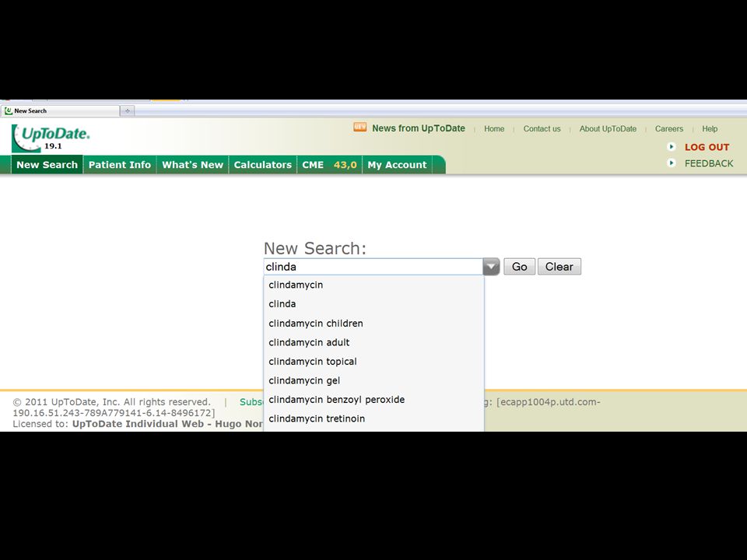
Task: Click the FEEDBACK link
Action: point(709,163)
